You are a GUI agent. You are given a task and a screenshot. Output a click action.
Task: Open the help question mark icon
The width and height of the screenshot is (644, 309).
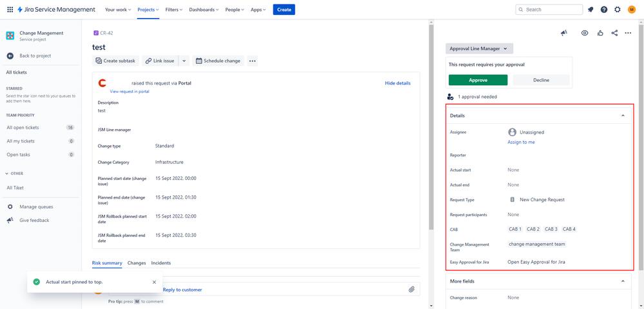604,10
